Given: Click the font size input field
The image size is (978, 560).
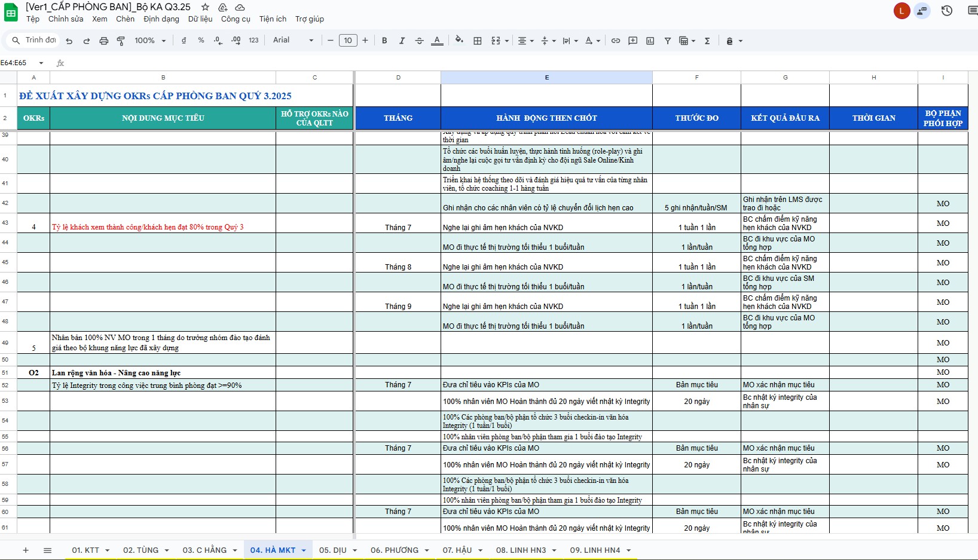Looking at the screenshot, I should (x=348, y=41).
